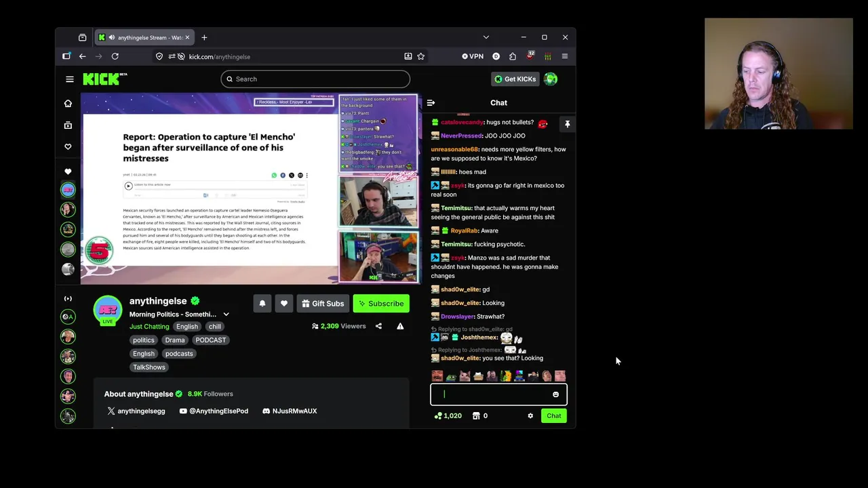
Task: Collapse the chat panel with arrow icon
Action: coord(431,103)
